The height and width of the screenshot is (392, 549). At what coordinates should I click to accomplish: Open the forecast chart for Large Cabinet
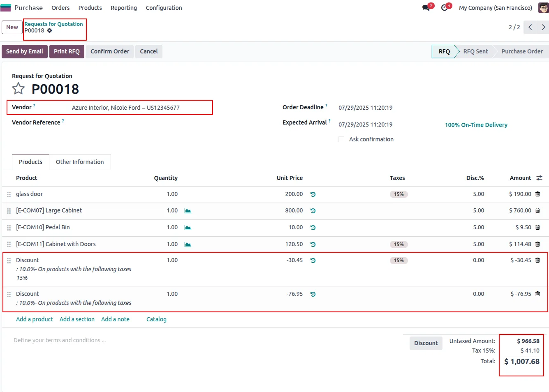click(188, 211)
